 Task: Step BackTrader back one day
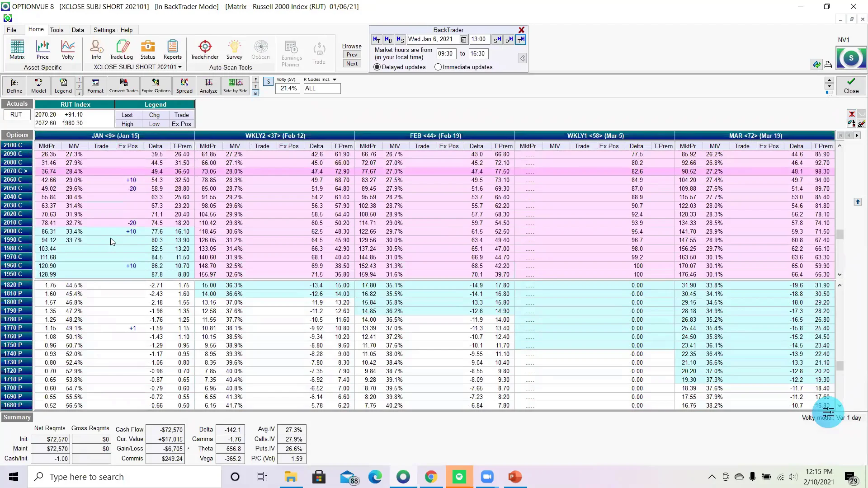[388, 39]
